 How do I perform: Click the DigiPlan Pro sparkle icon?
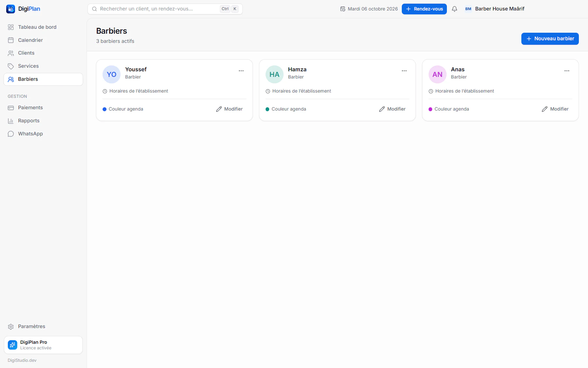click(12, 345)
